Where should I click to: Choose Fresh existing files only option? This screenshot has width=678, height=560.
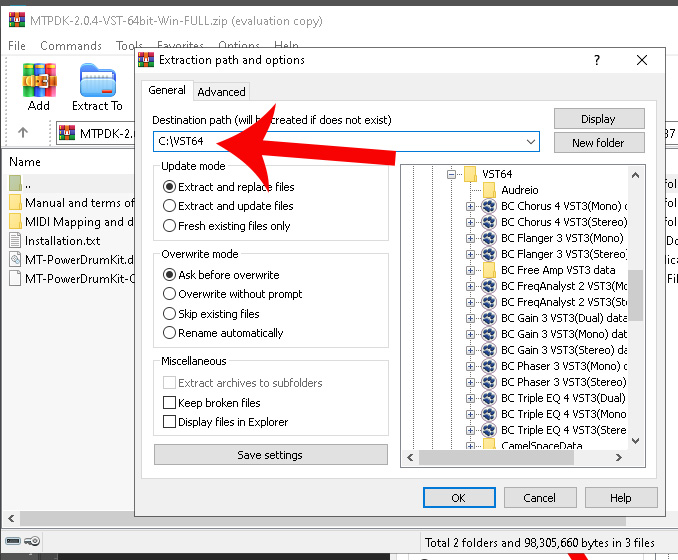click(x=170, y=226)
